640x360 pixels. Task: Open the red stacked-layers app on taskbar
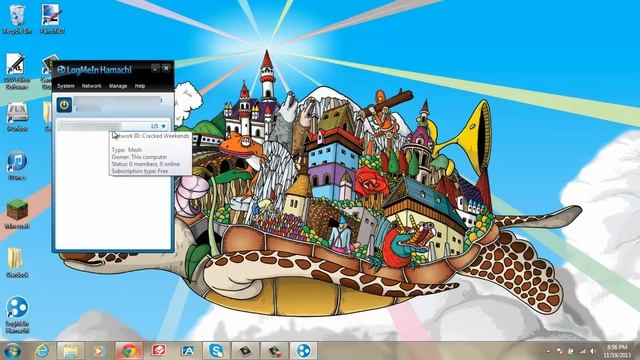(x=158, y=351)
